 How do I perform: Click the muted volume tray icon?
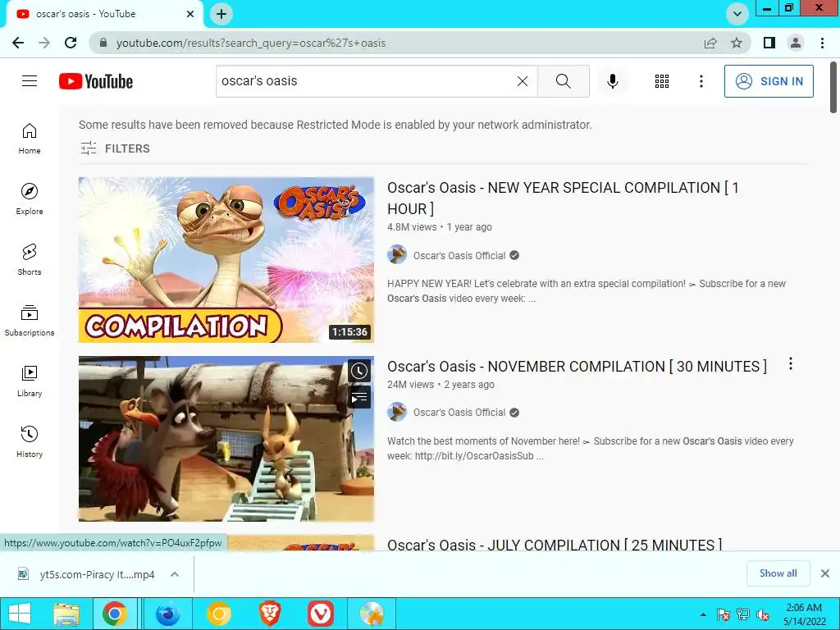pyautogui.click(x=763, y=614)
